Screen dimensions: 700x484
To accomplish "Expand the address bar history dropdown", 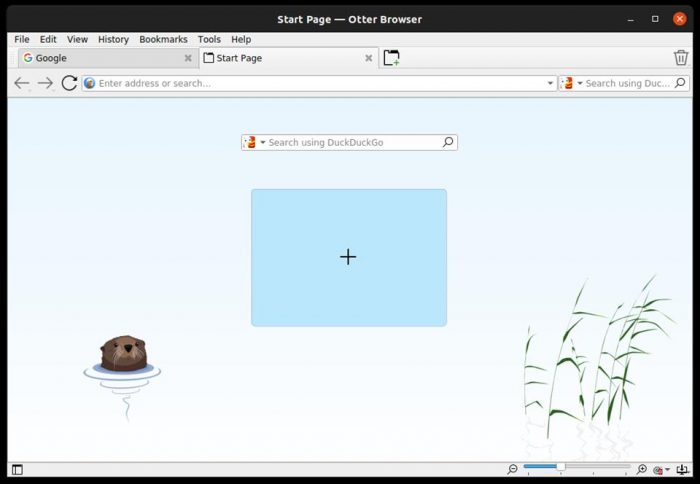I will pos(550,84).
